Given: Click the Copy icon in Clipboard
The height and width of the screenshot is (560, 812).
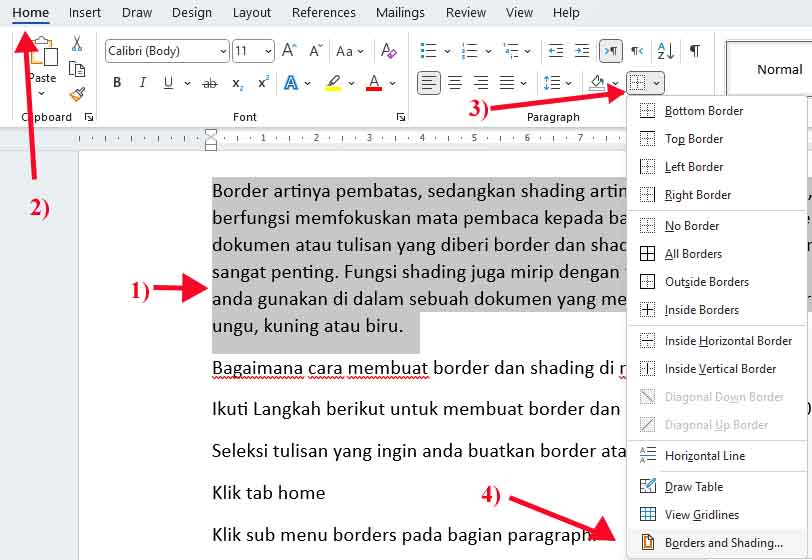Looking at the screenshot, I should (77, 69).
